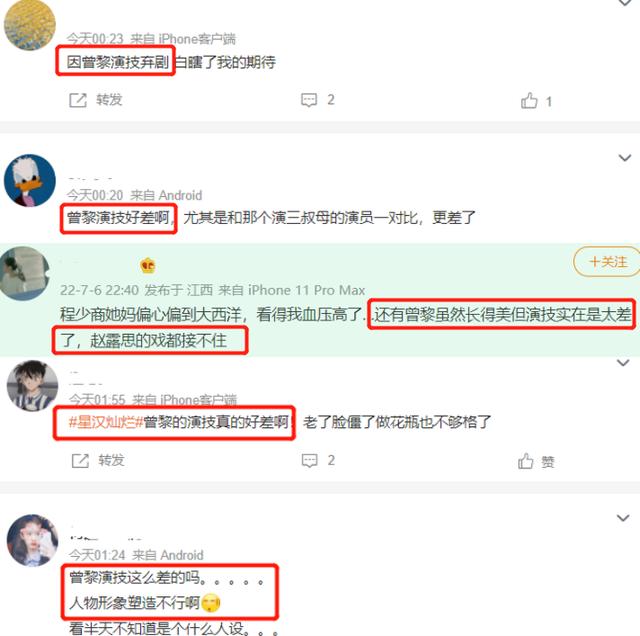Expand options chevron on the 01:55 post
The width and height of the screenshot is (640, 636).
(623, 363)
